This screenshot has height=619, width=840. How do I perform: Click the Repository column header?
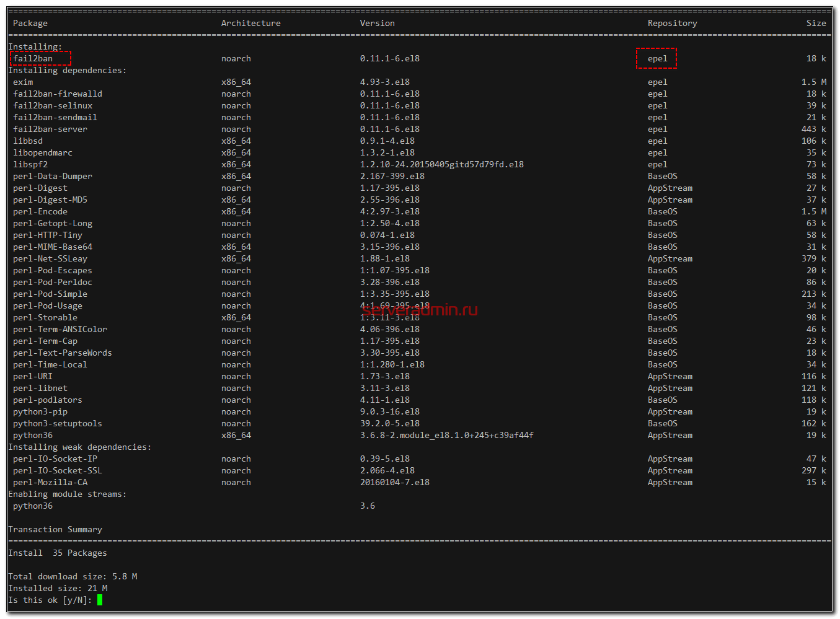coord(672,23)
